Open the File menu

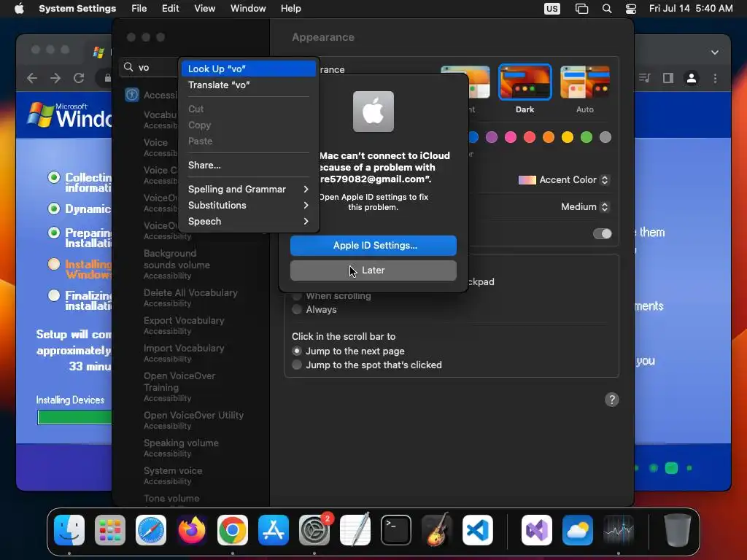click(139, 9)
